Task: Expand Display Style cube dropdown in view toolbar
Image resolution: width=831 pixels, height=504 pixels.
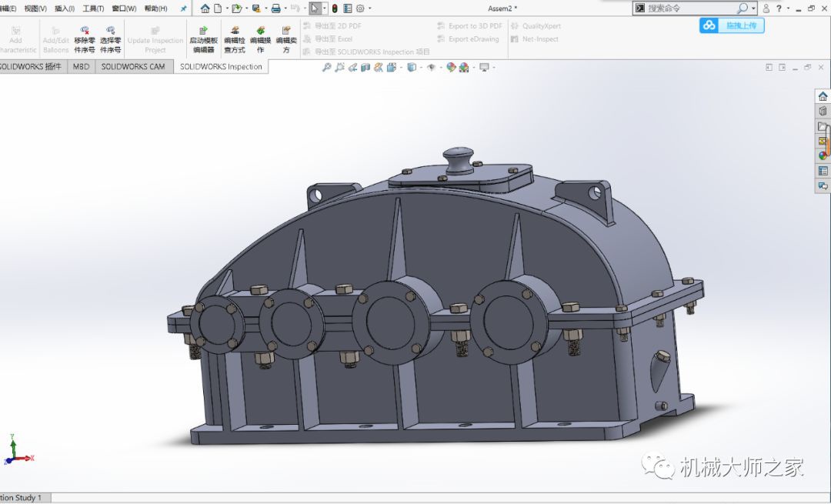Action: tap(420, 68)
